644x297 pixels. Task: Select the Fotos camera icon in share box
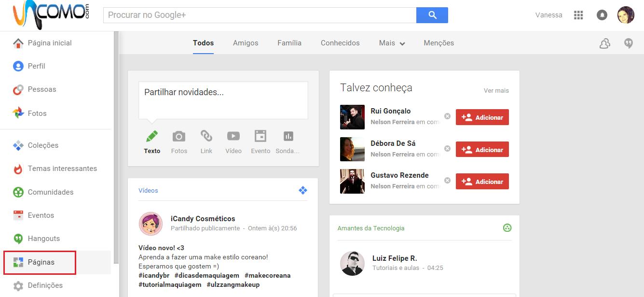(179, 137)
